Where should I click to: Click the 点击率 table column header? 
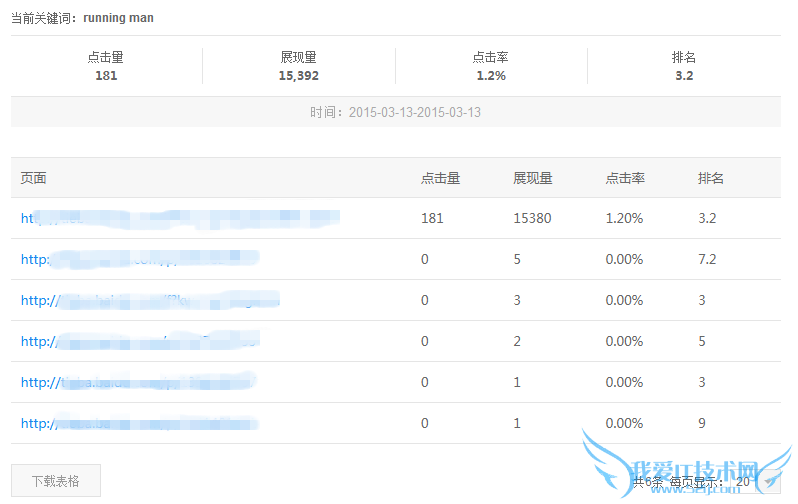point(625,178)
